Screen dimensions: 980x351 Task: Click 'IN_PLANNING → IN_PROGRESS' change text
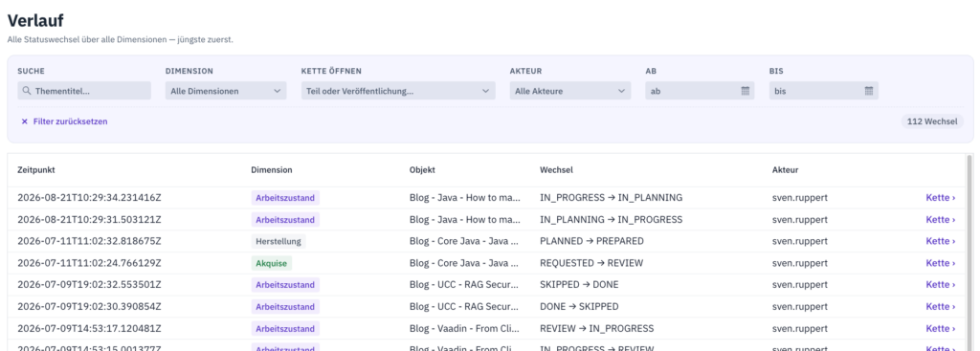pyautogui.click(x=612, y=219)
